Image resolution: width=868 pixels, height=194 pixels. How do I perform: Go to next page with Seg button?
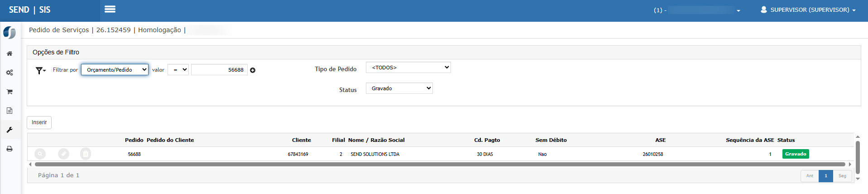click(x=842, y=176)
